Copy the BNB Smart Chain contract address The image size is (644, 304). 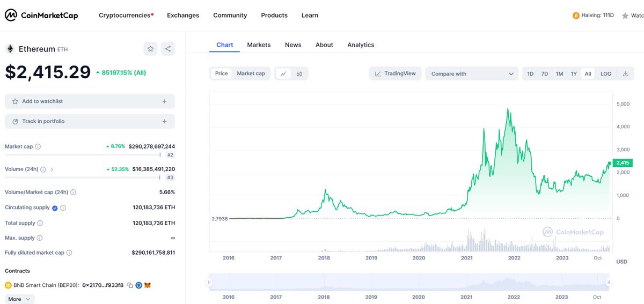[130, 285]
